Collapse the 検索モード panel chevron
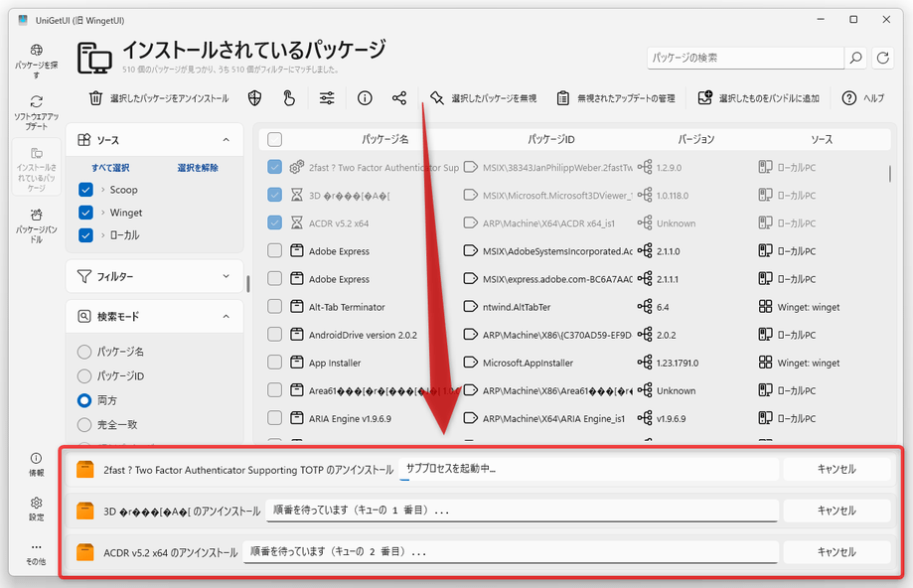 click(x=226, y=316)
